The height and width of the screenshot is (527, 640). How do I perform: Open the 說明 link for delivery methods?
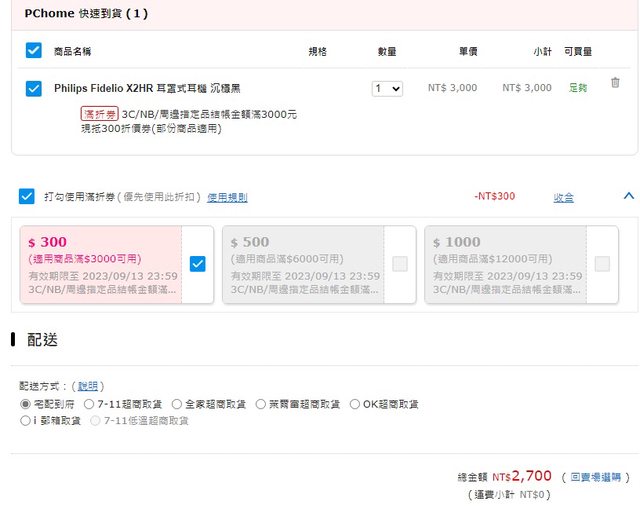click(90, 385)
